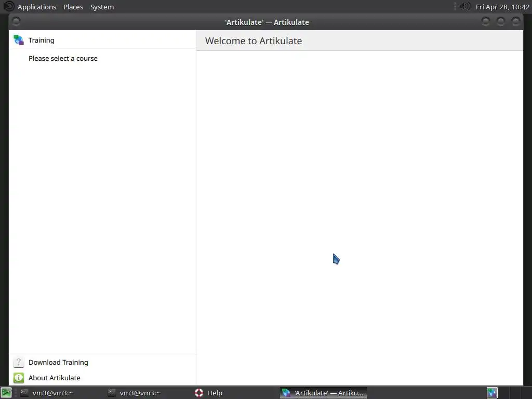532x399 pixels.
Task: Maximize the Artikulate window
Action: coord(501,22)
